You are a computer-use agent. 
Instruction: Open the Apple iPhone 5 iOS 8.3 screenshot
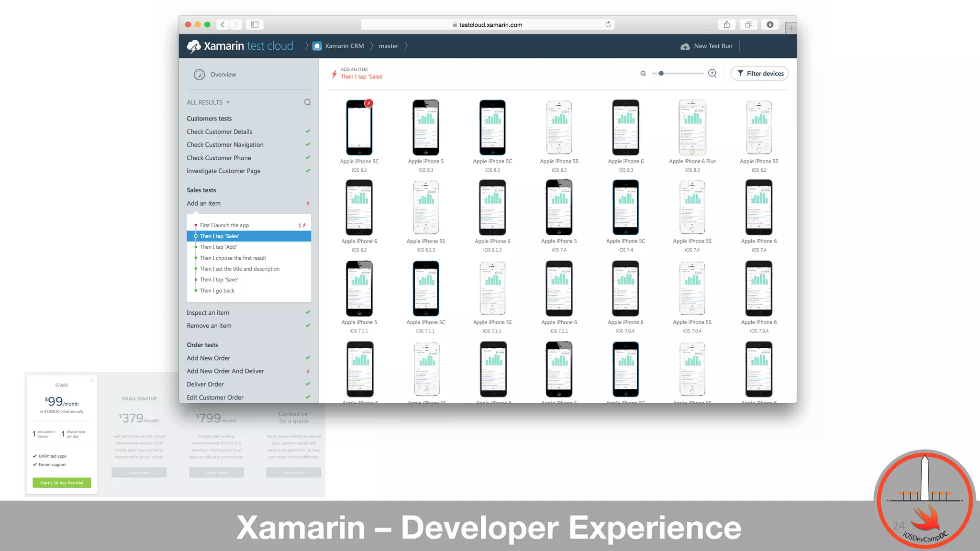coord(426,127)
